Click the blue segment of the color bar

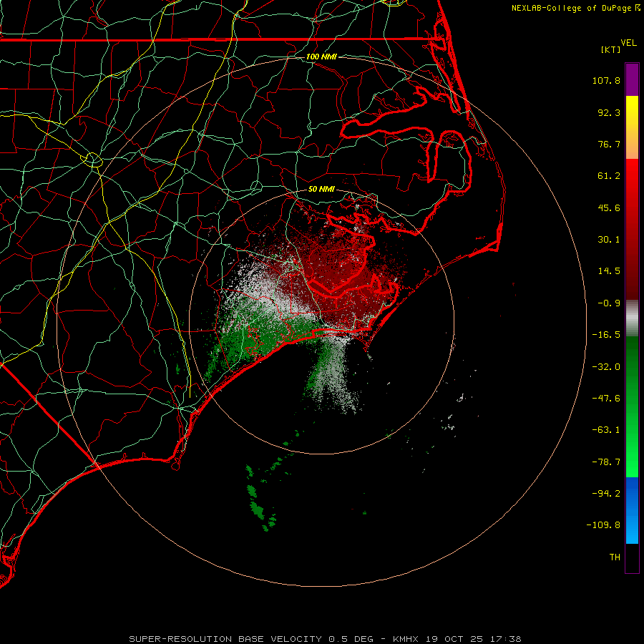coord(632,510)
